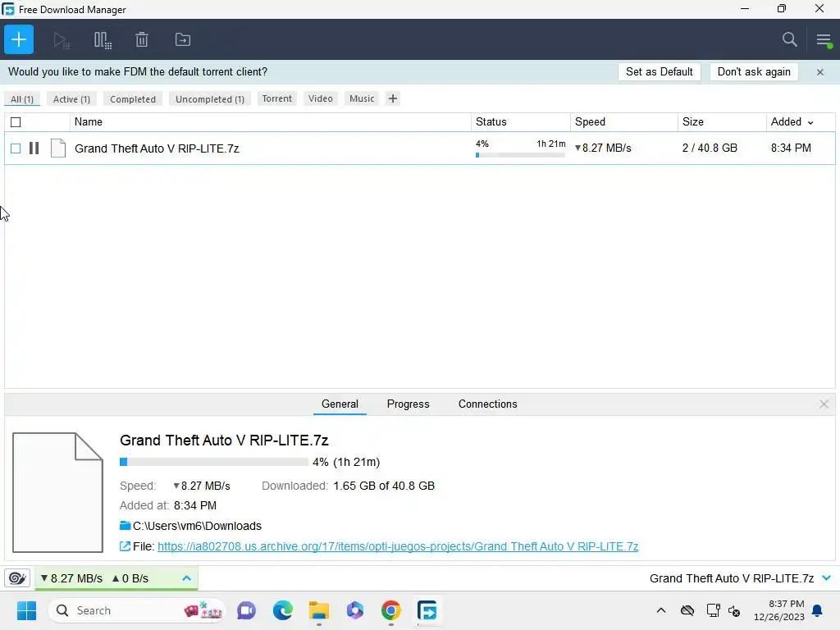Select the Torrent filter tab
840x630 pixels.
(x=277, y=98)
